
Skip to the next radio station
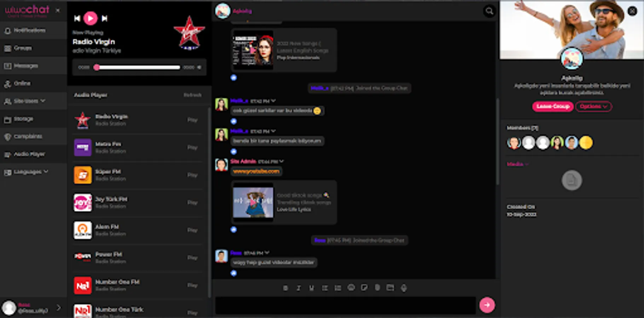(104, 18)
